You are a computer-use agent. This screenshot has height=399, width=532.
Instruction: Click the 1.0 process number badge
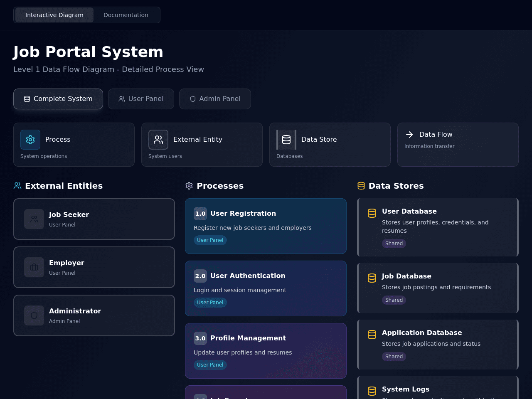click(200, 214)
